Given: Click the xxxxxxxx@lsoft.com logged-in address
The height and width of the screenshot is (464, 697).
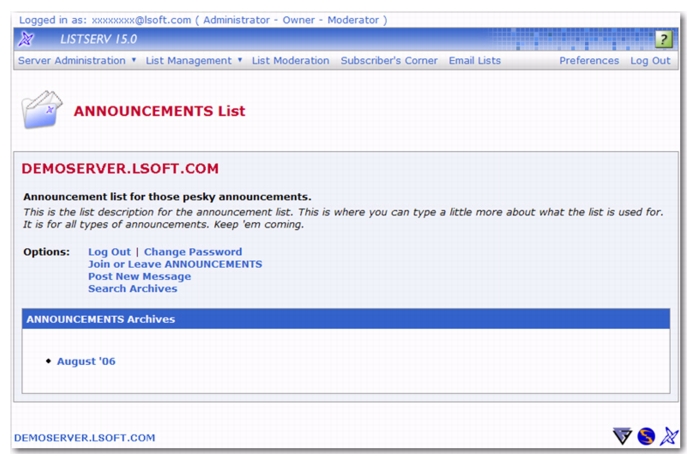Looking at the screenshot, I should point(141,20).
